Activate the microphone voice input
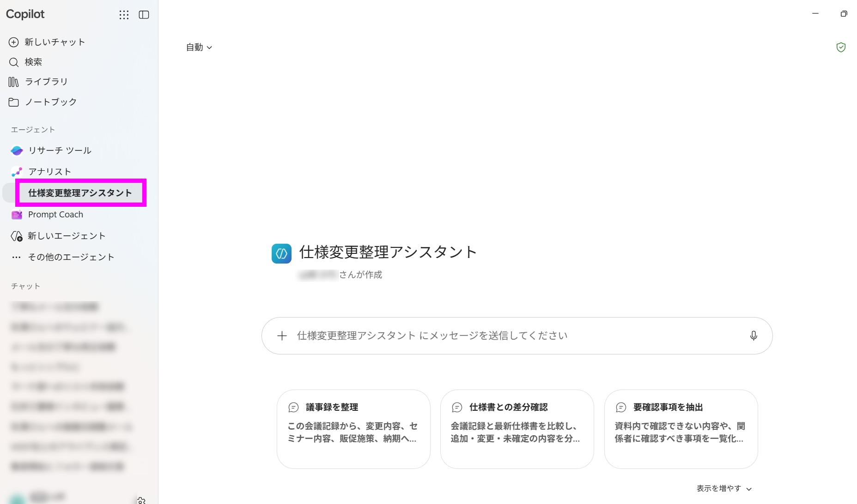Image resolution: width=857 pixels, height=504 pixels. point(754,336)
